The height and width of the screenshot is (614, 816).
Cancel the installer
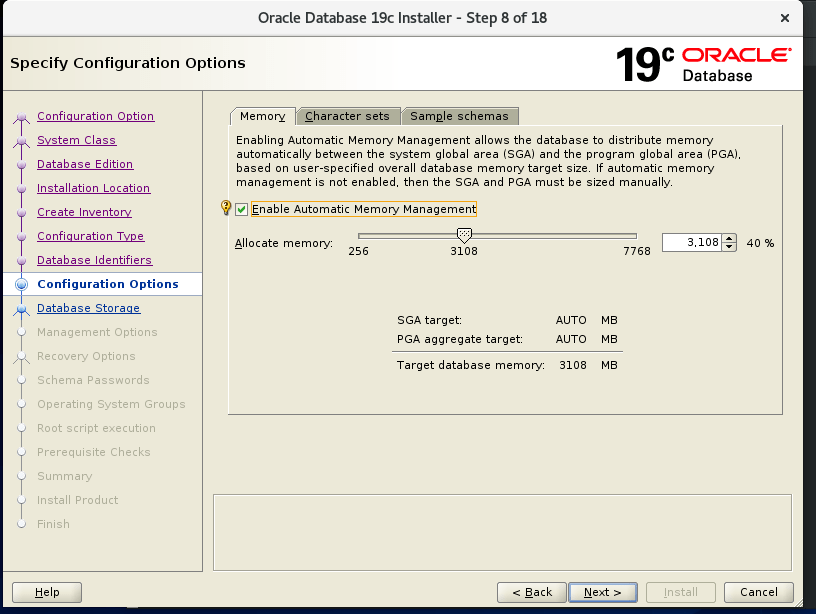pyautogui.click(x=759, y=592)
